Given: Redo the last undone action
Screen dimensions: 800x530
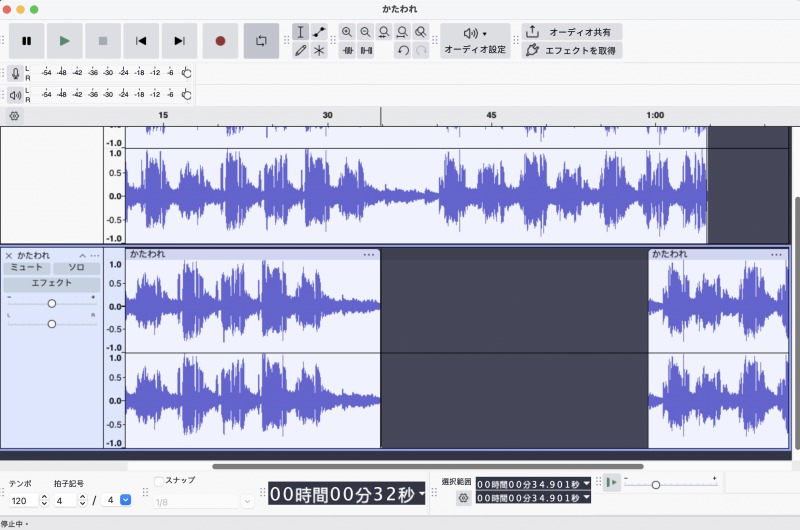Looking at the screenshot, I should (421, 50).
